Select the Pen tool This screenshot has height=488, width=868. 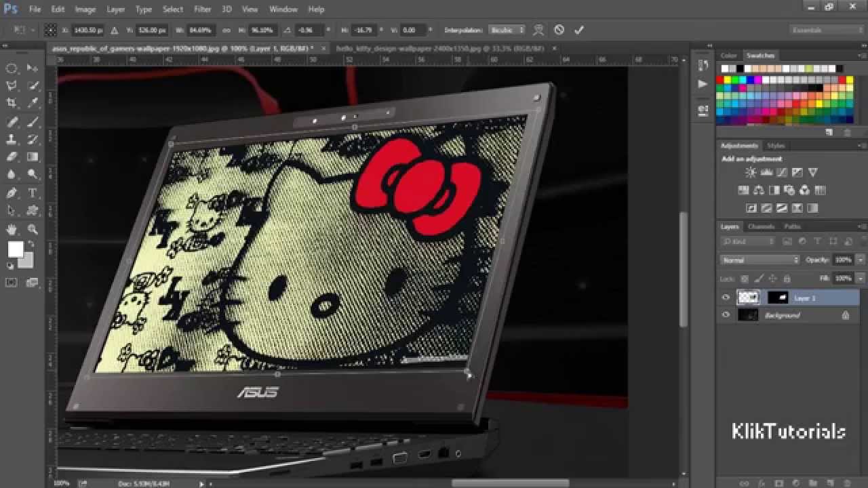(x=12, y=193)
